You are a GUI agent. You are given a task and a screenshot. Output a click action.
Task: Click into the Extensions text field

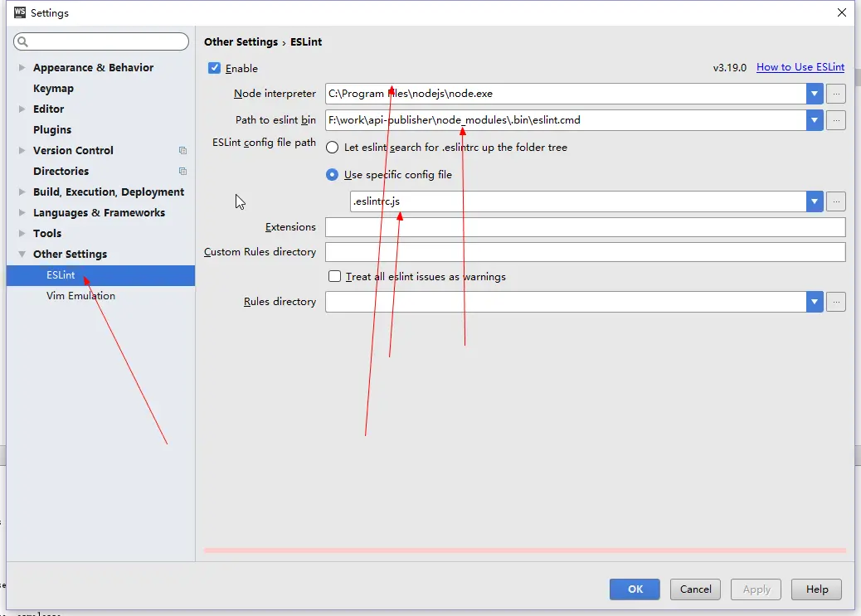pyautogui.click(x=586, y=227)
